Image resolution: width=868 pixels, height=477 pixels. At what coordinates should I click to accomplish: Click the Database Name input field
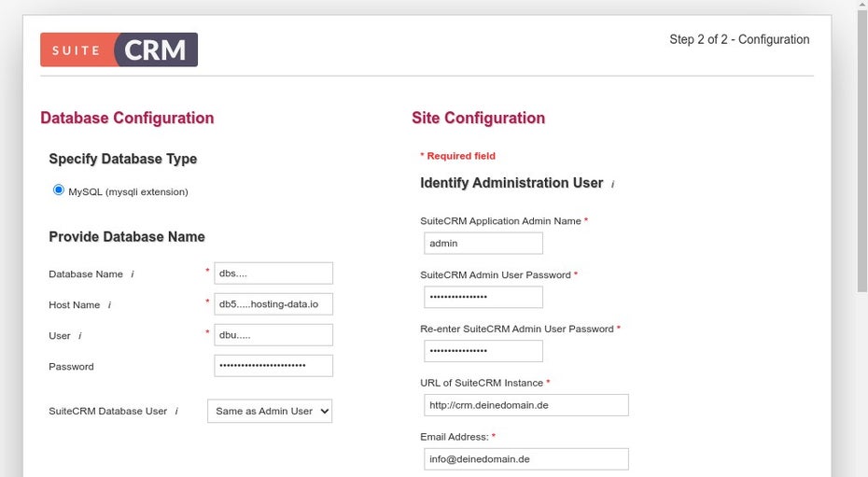click(x=273, y=274)
